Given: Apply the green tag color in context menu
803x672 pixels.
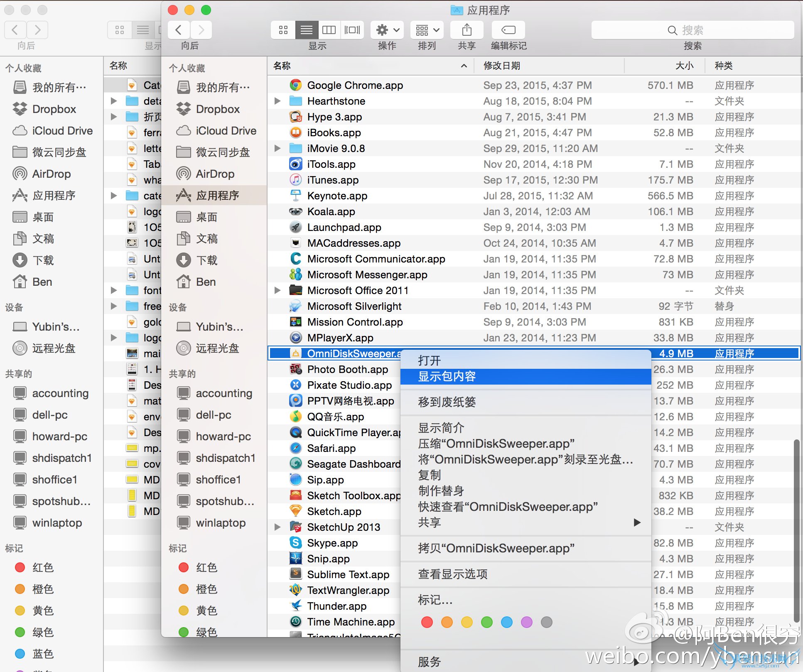Looking at the screenshot, I should [x=486, y=622].
